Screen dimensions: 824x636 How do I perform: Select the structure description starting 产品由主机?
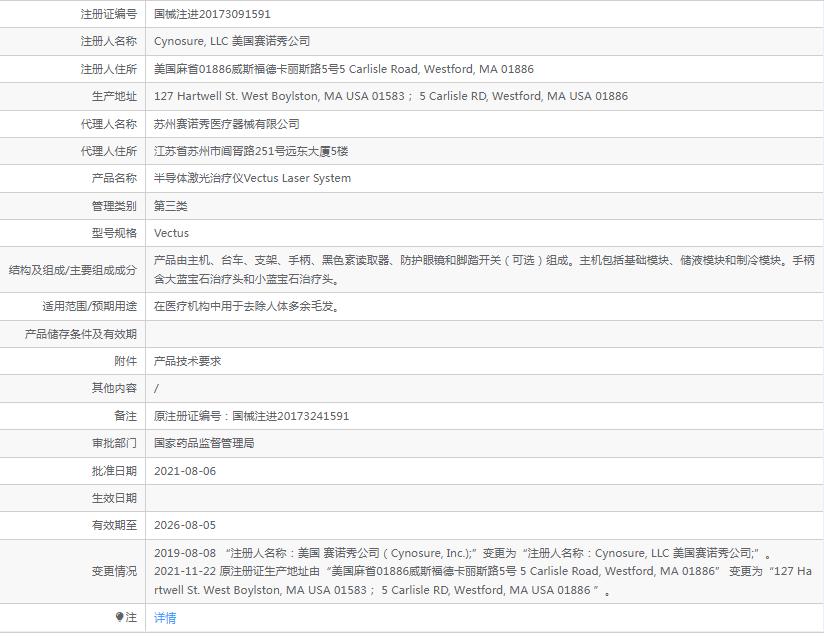(x=484, y=270)
